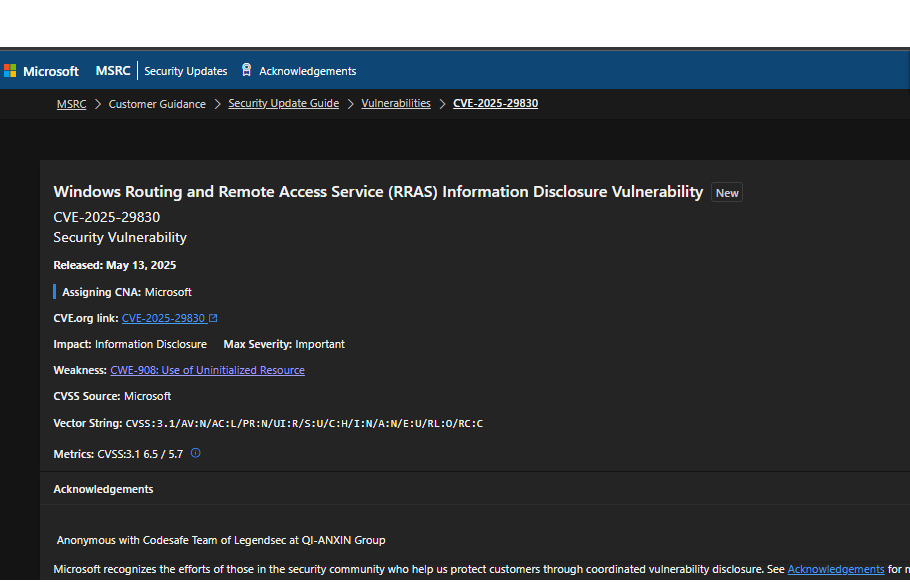
Task: Open the info icon next to CVSS metrics
Action: pyautogui.click(x=195, y=453)
